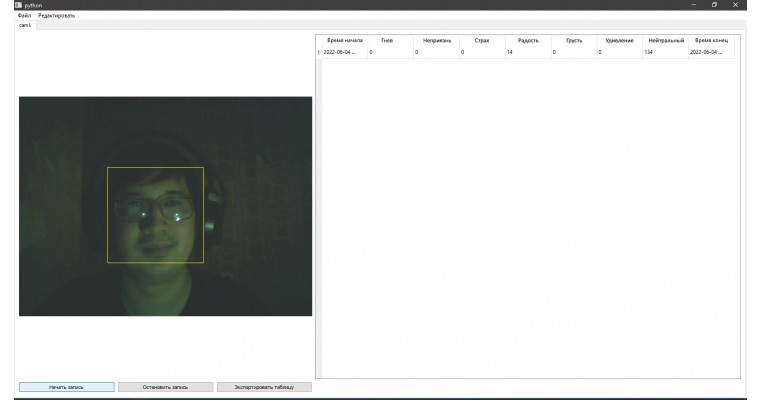
Task: Click the Страх column header
Action: coord(482,40)
